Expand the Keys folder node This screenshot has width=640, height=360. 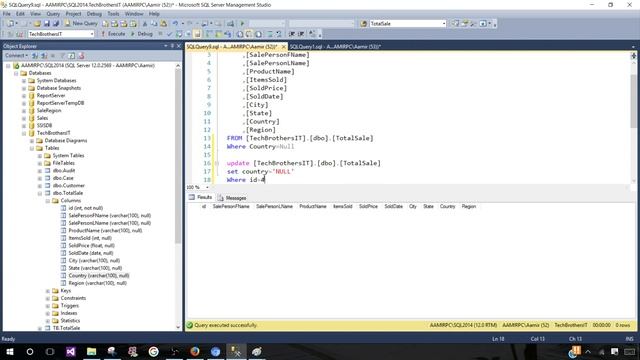tap(48, 291)
